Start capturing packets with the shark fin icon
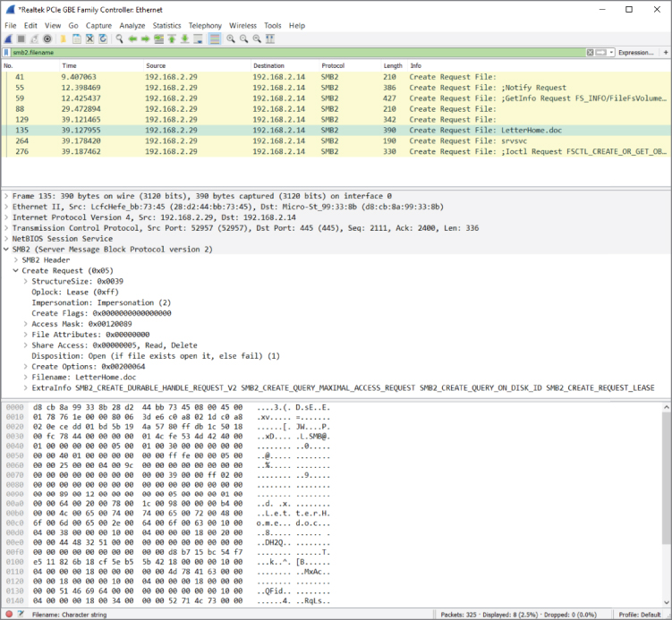This screenshot has height=620, width=672. click(x=8, y=39)
